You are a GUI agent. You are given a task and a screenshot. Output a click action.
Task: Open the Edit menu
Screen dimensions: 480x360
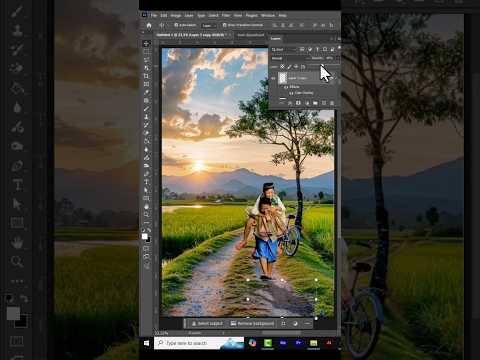(164, 15)
